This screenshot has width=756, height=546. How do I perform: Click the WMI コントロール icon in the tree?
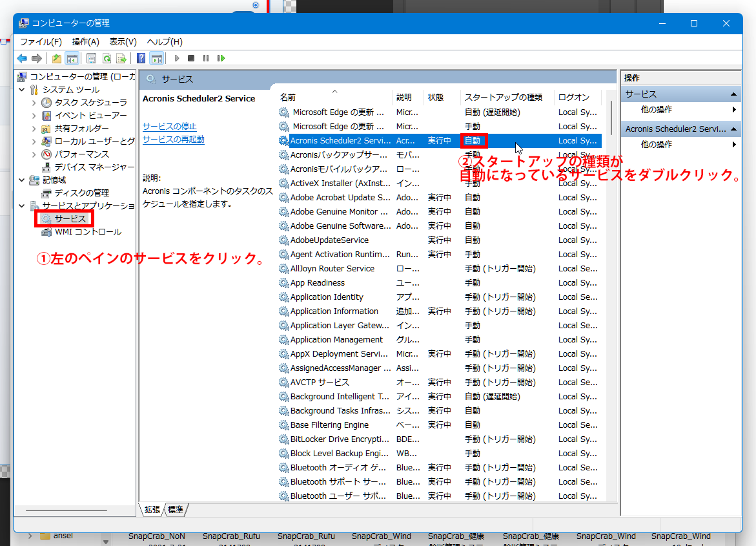coord(46,232)
